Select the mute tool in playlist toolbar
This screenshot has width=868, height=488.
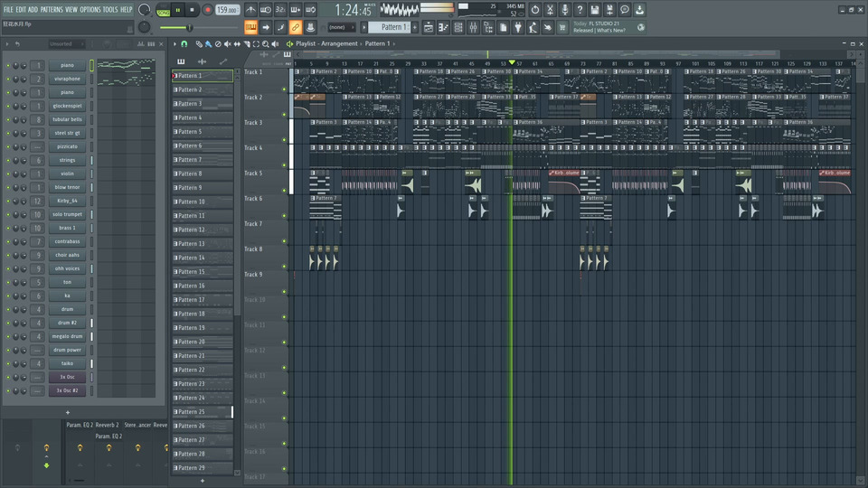[226, 43]
